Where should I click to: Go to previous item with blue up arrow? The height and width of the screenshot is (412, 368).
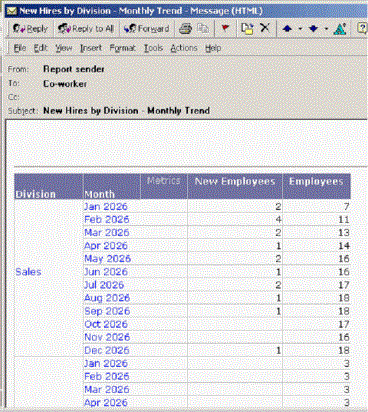coord(287,29)
